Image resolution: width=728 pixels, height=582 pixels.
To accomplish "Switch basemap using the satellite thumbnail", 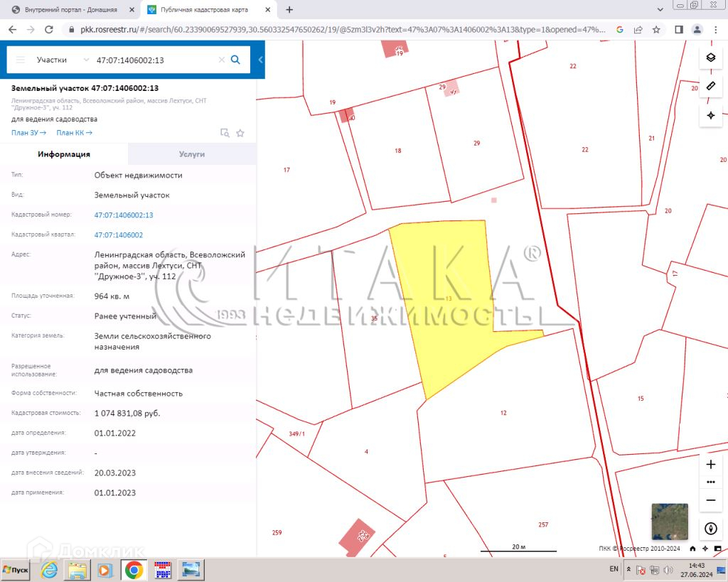I will coord(670,522).
